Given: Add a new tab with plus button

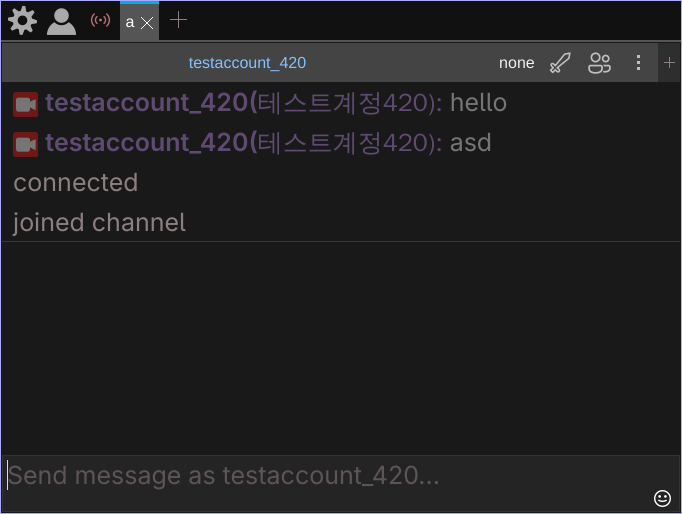Looking at the screenshot, I should [178, 20].
